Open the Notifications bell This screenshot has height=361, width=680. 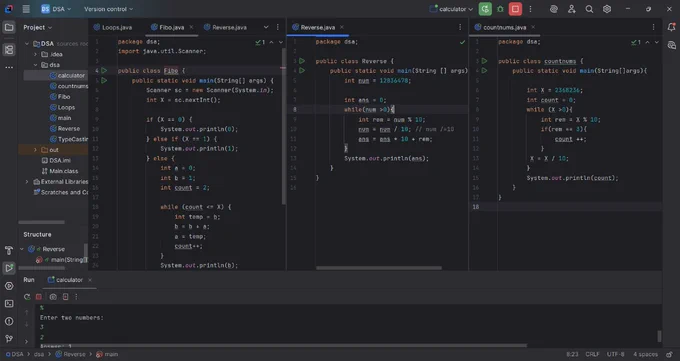671,27
